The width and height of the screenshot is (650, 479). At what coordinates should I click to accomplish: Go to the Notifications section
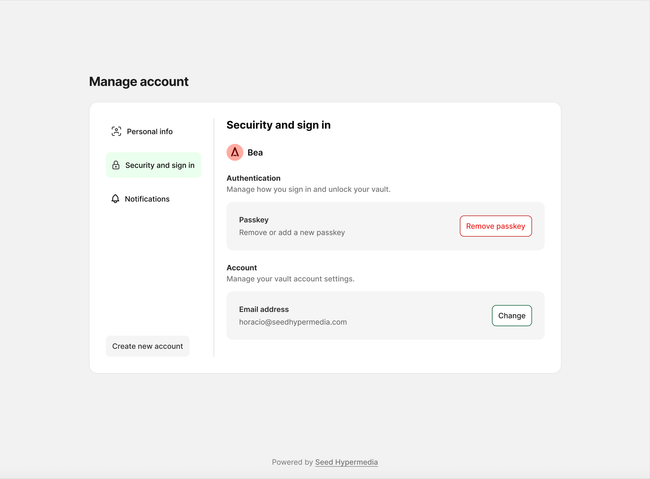(x=147, y=199)
